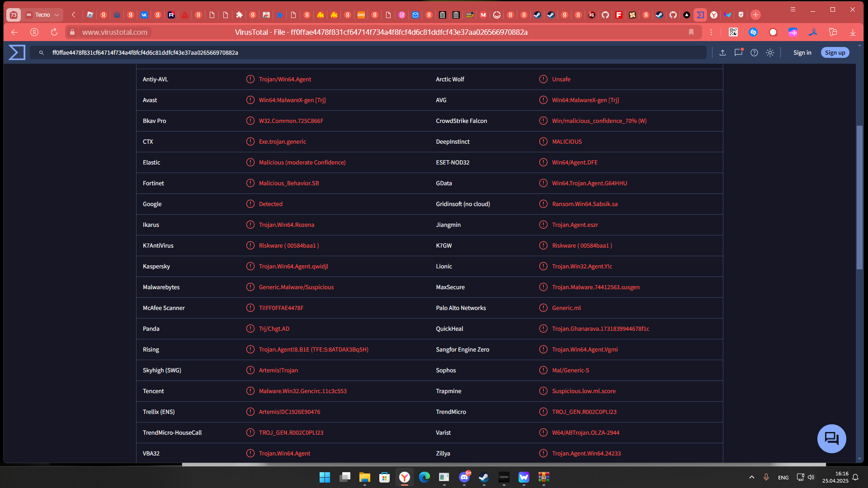
Task: Open the address bar three-dot menu
Action: [x=711, y=32]
